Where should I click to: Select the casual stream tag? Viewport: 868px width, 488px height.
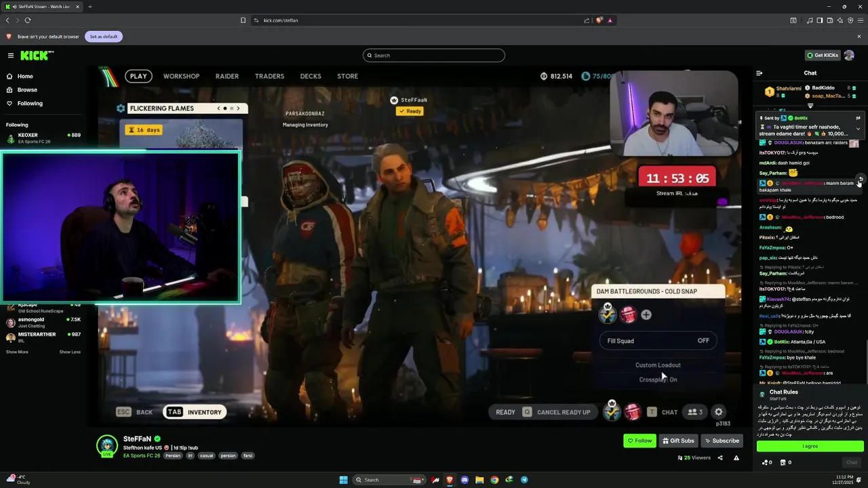coord(206,455)
